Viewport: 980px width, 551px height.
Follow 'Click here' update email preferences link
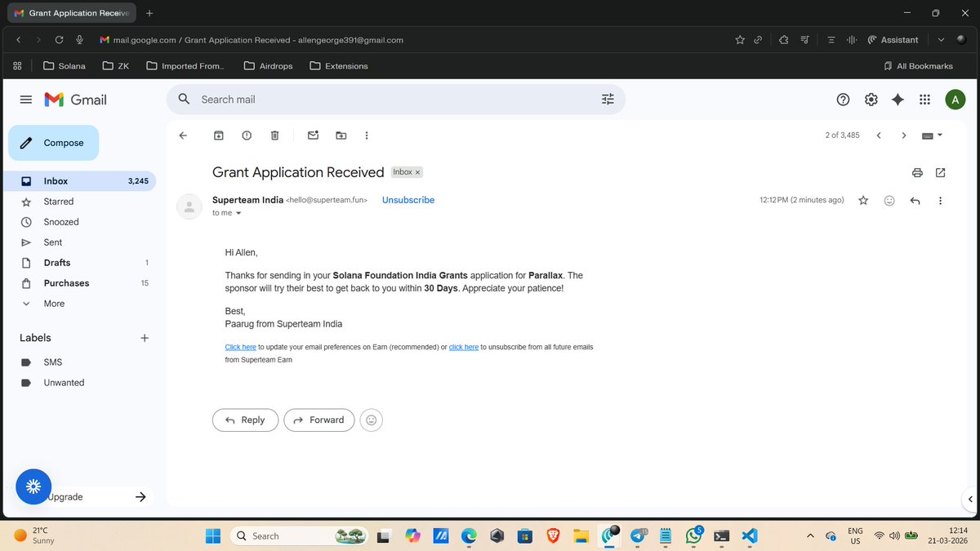[240, 347]
